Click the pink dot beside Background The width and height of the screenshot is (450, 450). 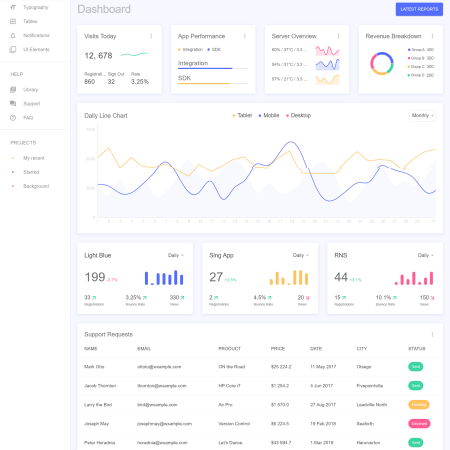[13, 186]
